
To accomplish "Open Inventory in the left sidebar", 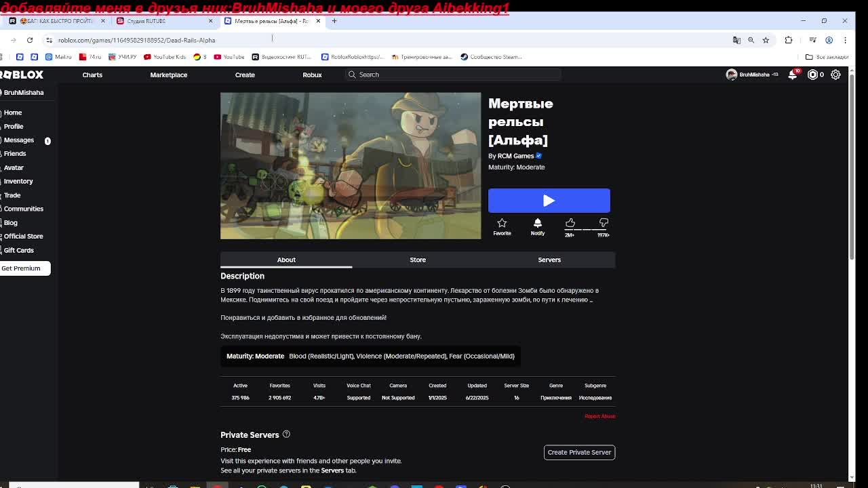I will pos(18,181).
